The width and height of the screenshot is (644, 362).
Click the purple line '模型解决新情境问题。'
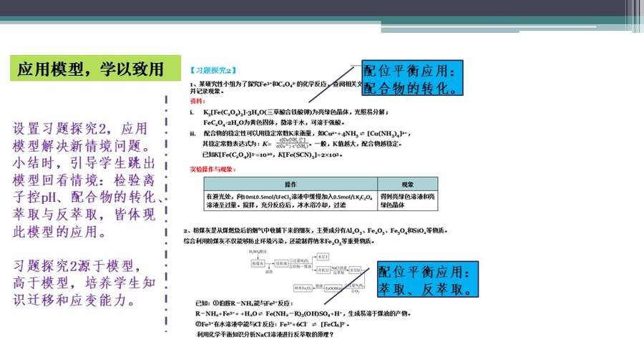click(x=82, y=146)
